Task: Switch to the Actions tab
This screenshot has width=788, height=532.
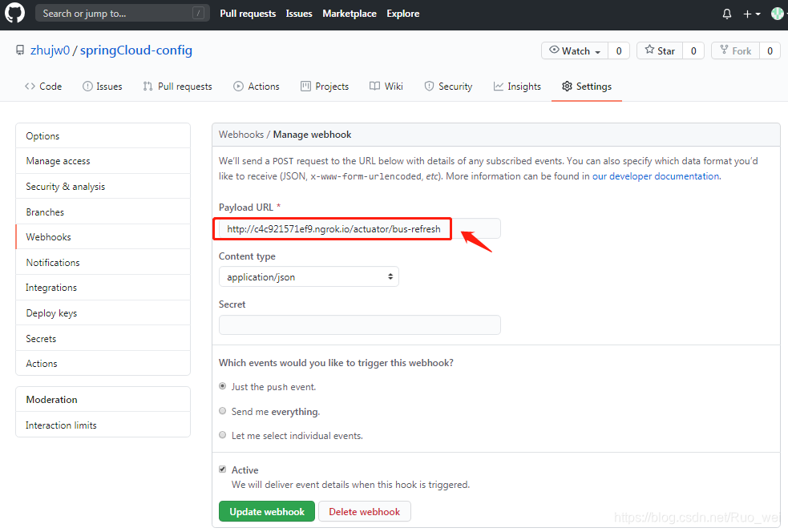Action: click(257, 87)
